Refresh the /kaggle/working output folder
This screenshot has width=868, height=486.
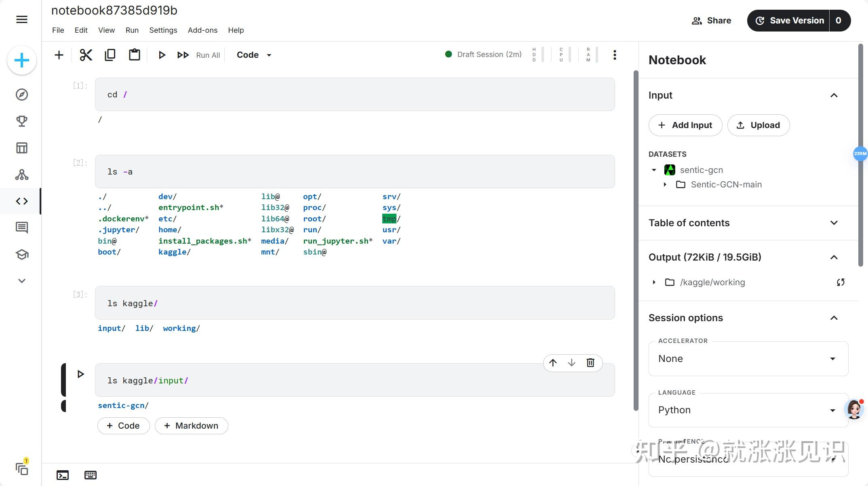pyautogui.click(x=841, y=282)
